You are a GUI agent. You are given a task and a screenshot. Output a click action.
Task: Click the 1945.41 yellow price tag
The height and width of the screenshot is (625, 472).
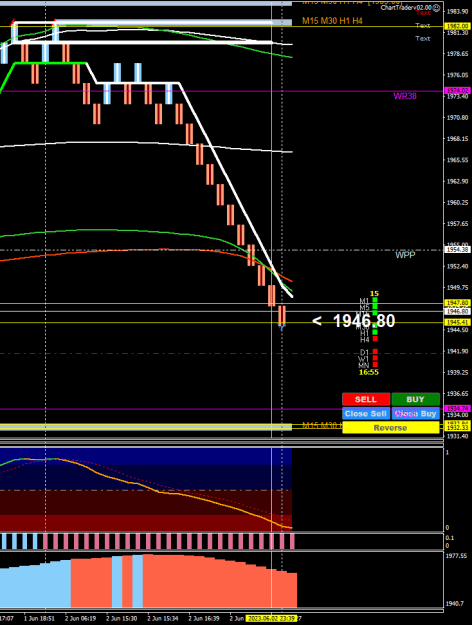click(458, 322)
